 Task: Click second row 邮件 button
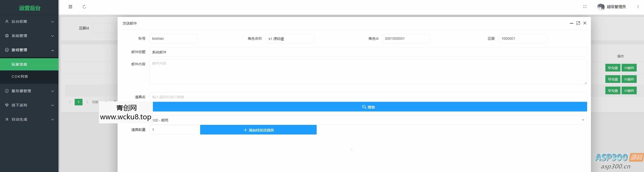629,79
